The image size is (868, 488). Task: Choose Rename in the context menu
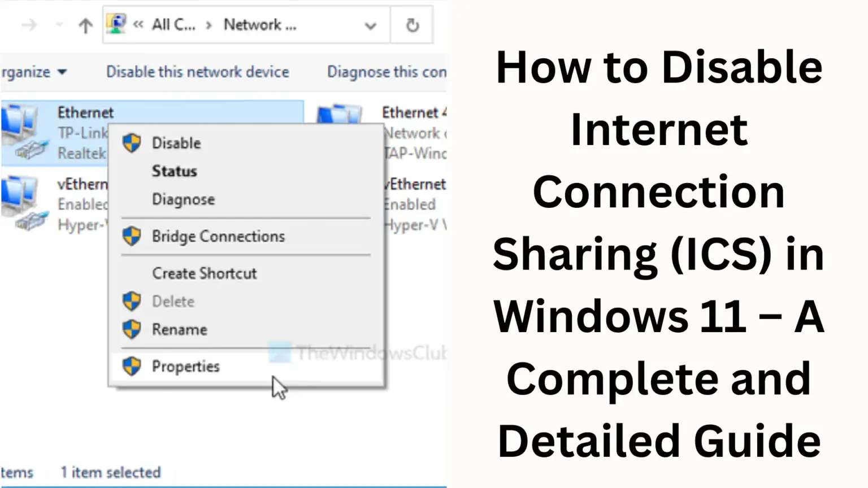180,329
